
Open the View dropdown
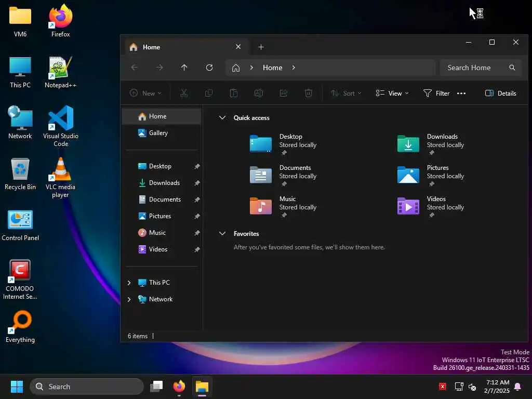(x=392, y=94)
